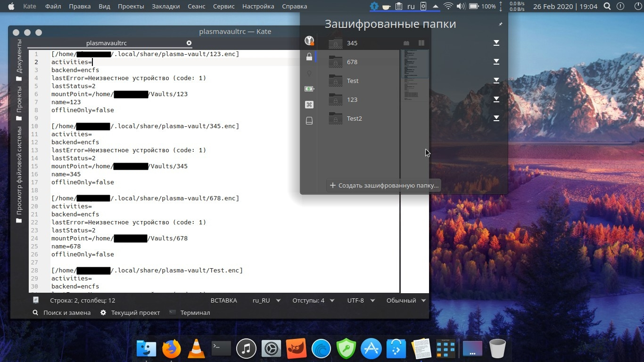Close the plasmavaultrc tab

click(189, 43)
